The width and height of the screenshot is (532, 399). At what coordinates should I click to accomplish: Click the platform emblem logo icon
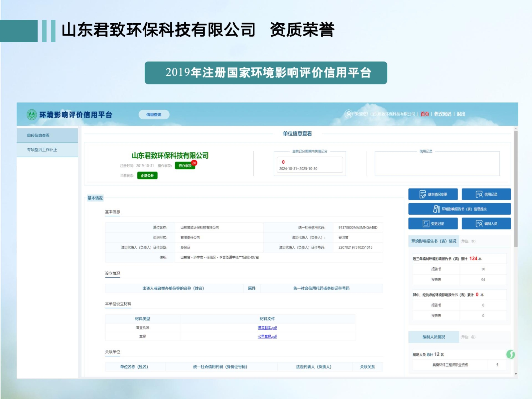[32, 115]
